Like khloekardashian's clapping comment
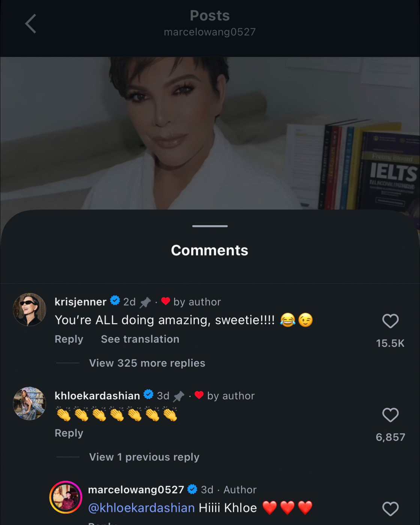This screenshot has width=420, height=525. pyautogui.click(x=390, y=415)
